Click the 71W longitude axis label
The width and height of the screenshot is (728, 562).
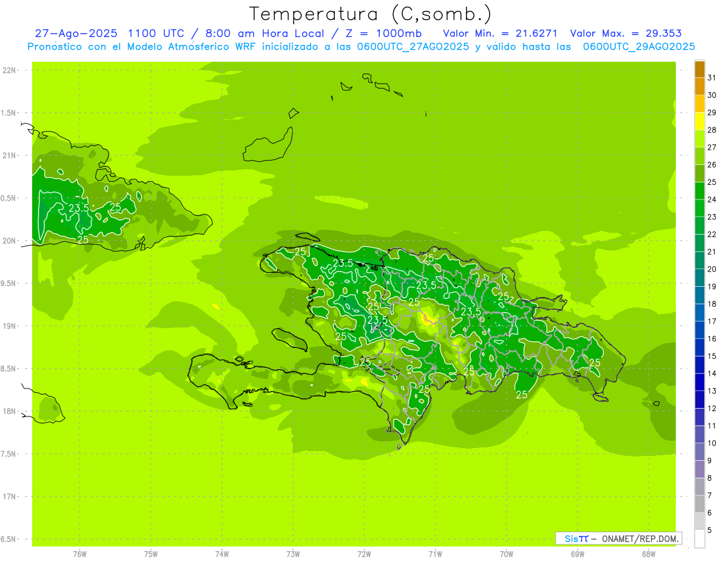click(435, 554)
